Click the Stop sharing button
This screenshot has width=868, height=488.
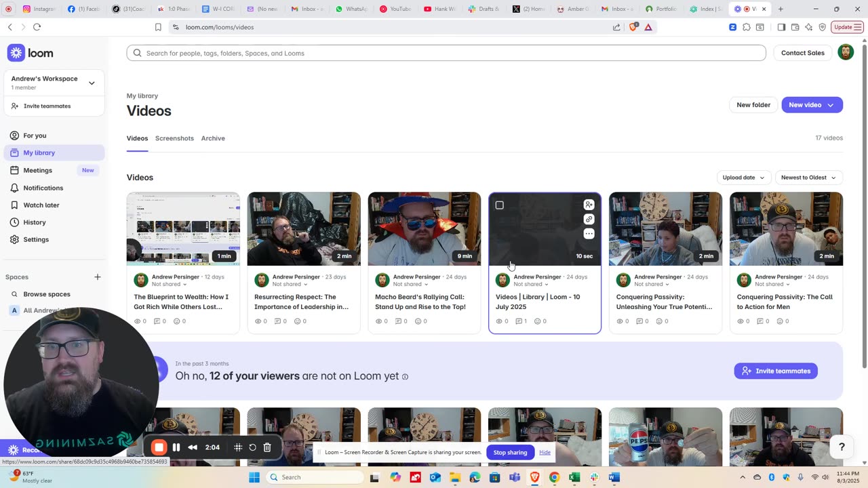pos(510,452)
